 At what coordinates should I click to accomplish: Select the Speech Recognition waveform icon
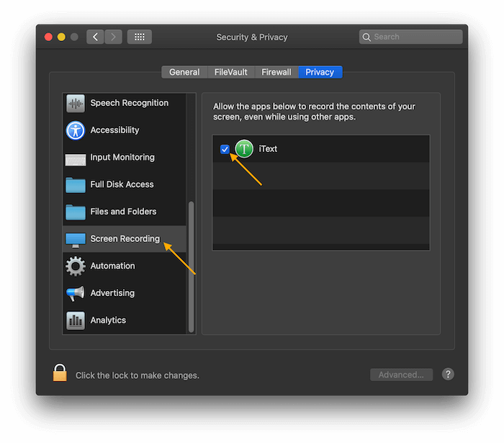tap(75, 103)
